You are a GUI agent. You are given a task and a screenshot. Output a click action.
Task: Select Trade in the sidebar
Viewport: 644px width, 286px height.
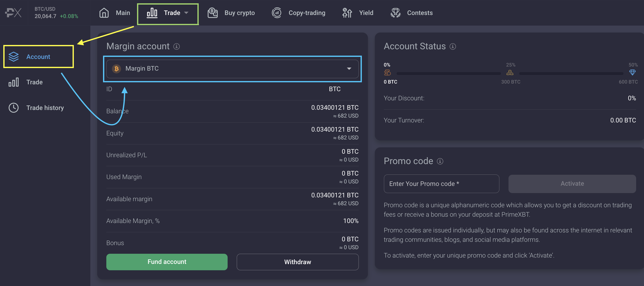tap(26, 82)
